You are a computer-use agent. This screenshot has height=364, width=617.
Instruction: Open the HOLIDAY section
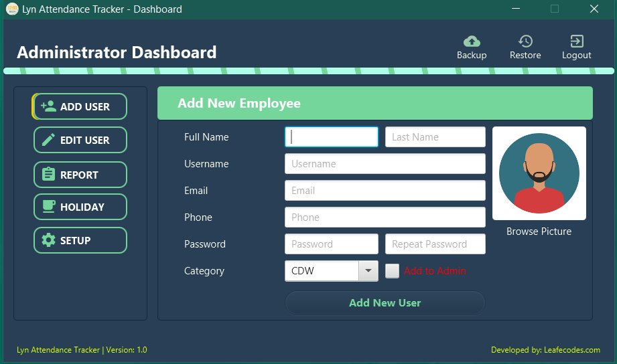tap(80, 207)
